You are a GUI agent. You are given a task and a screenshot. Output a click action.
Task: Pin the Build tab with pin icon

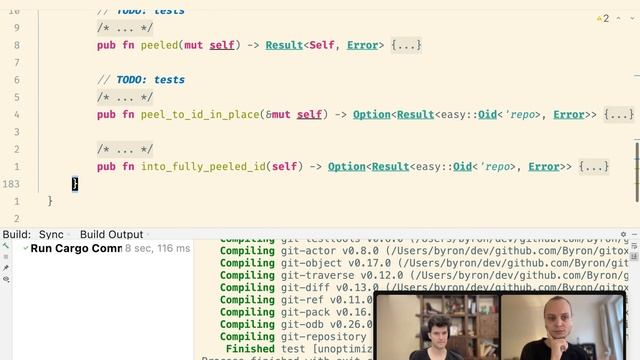pos(6,268)
